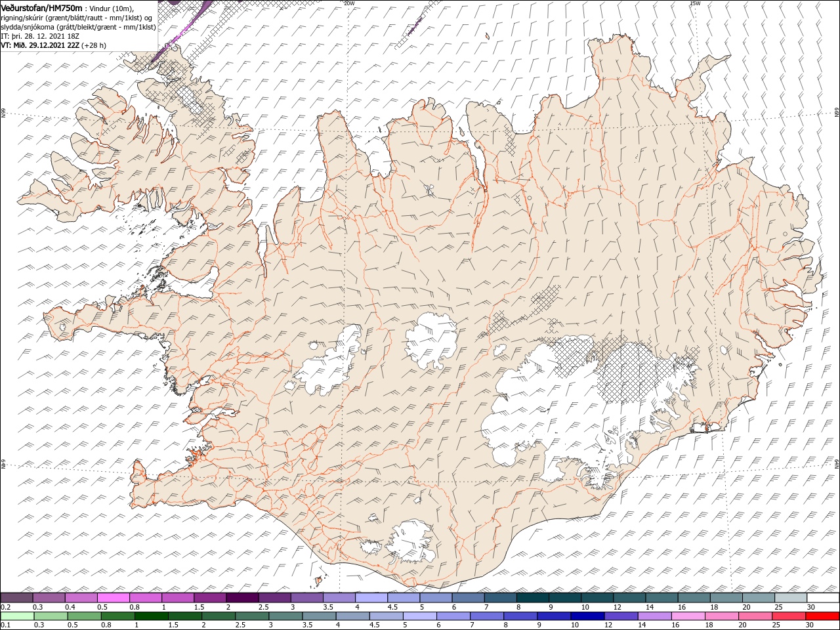Choose the darkest purple swatch labeled 2 in the upper legend row

tap(242, 598)
